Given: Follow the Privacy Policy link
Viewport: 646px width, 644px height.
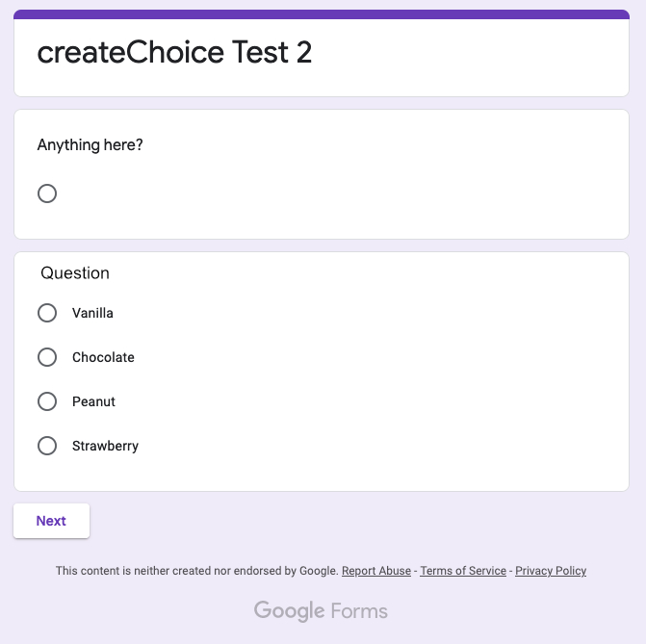Looking at the screenshot, I should coord(551,571).
